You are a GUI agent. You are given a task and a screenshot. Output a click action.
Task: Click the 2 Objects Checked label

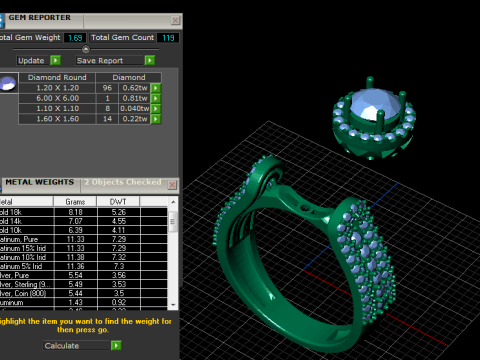tap(123, 182)
